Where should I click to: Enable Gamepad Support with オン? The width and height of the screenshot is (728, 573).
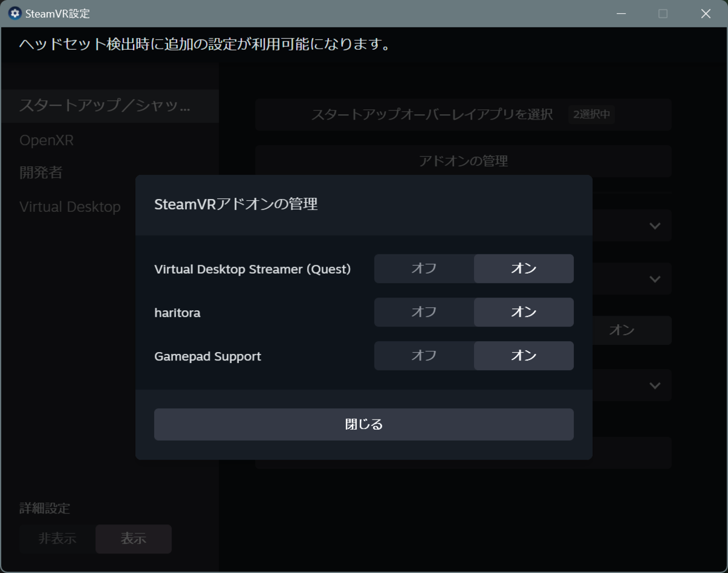524,356
